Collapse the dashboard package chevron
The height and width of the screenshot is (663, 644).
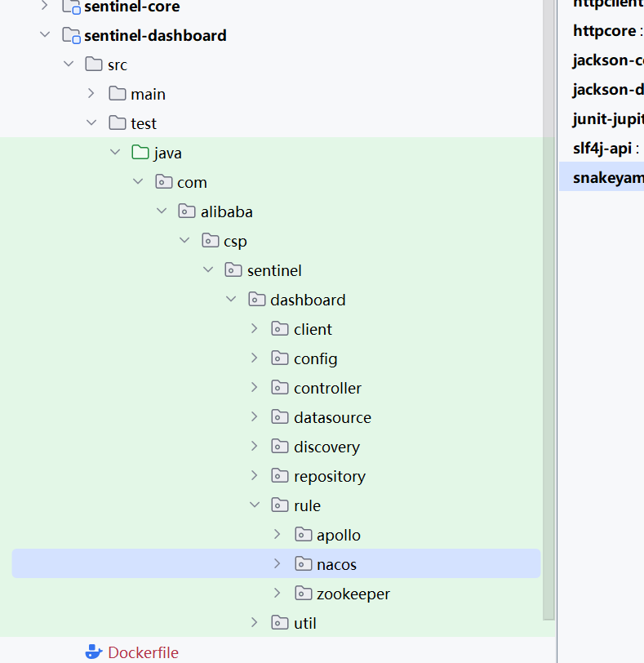coord(231,300)
